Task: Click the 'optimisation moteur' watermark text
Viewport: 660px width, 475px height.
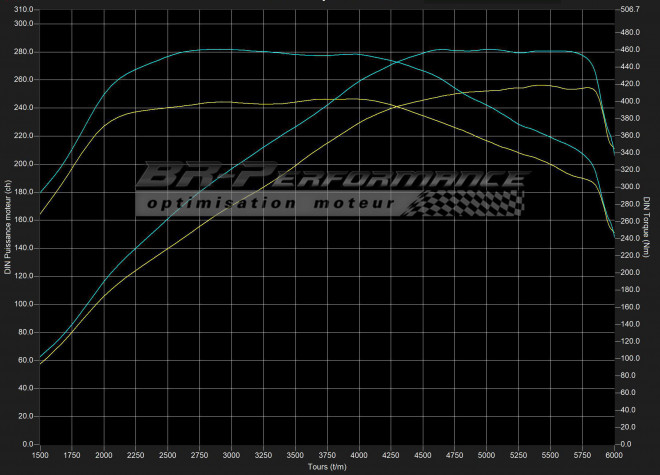Action: click(x=270, y=204)
